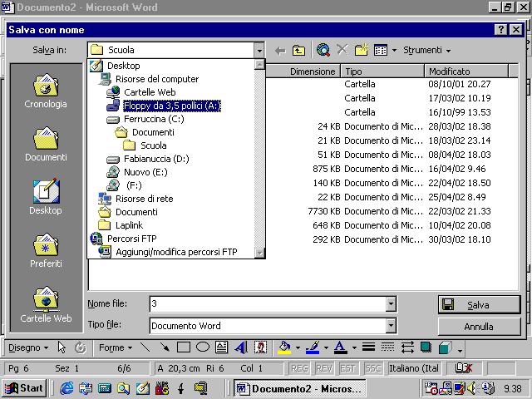Choose CD drive Nuovo (E:)

[145, 172]
